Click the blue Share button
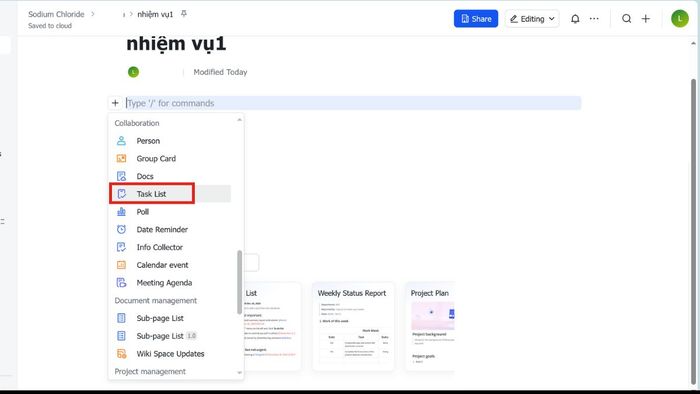This screenshot has height=394, width=700. click(x=476, y=19)
